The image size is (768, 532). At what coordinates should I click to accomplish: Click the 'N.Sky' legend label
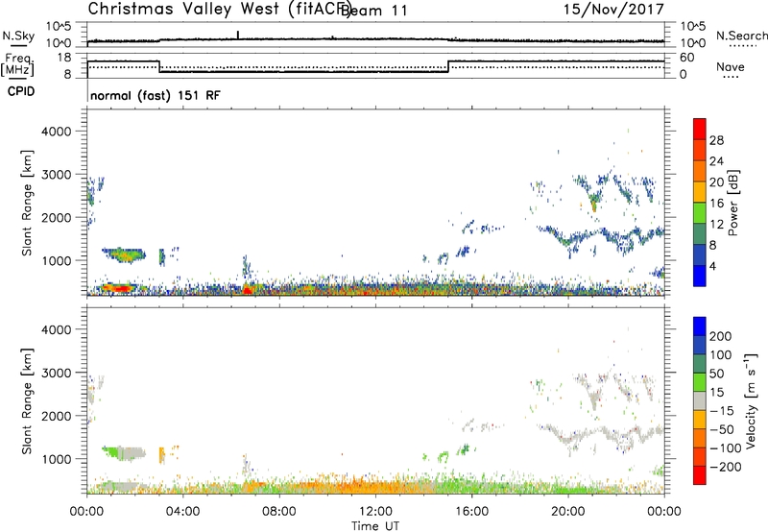[x=18, y=36]
